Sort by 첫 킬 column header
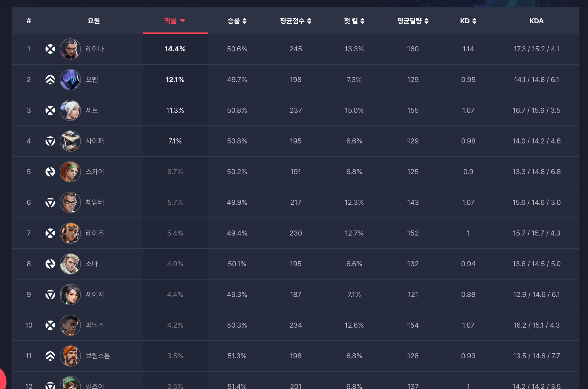This screenshot has height=389, width=588. coord(354,21)
